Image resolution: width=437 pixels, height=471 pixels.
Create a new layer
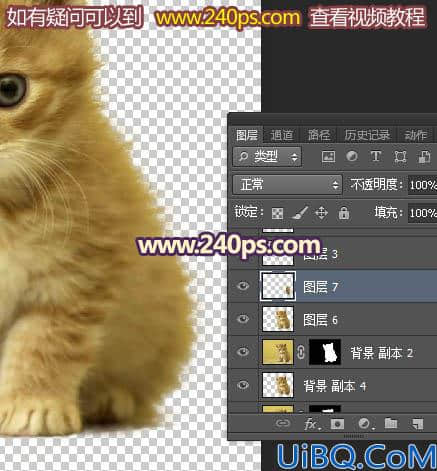(x=418, y=424)
